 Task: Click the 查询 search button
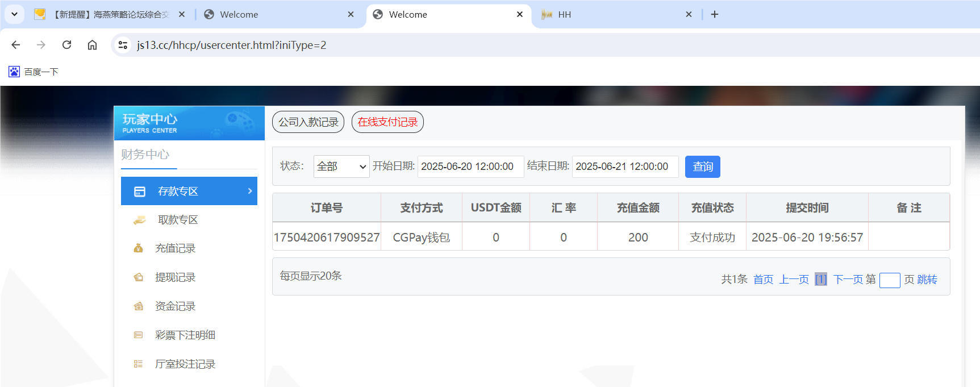pos(703,167)
